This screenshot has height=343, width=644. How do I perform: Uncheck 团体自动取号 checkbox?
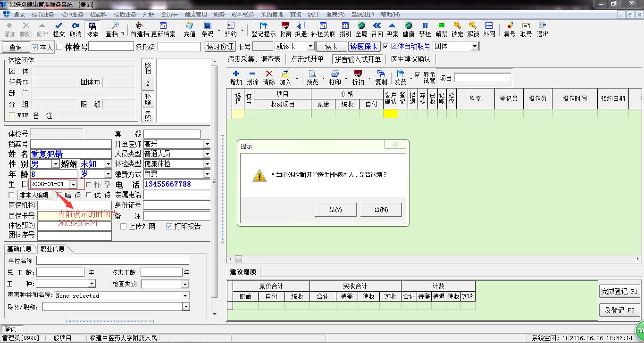tap(385, 46)
